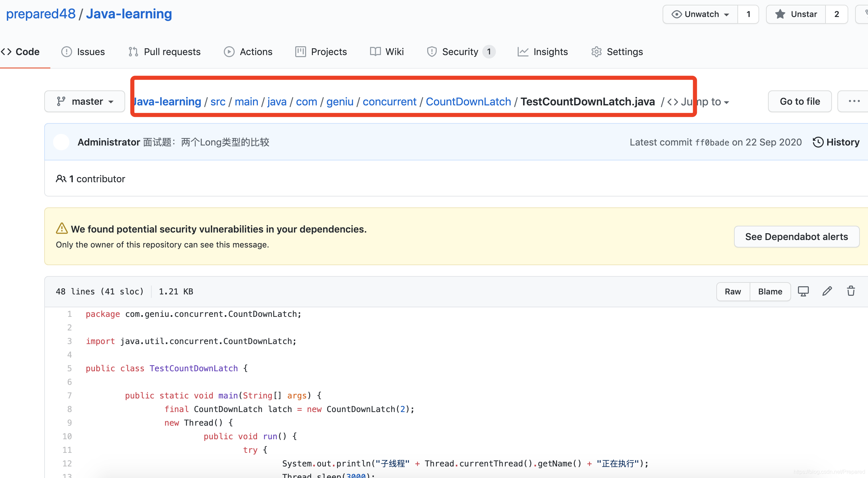Click the Projects board icon
The height and width of the screenshot is (478, 868).
pos(301,52)
